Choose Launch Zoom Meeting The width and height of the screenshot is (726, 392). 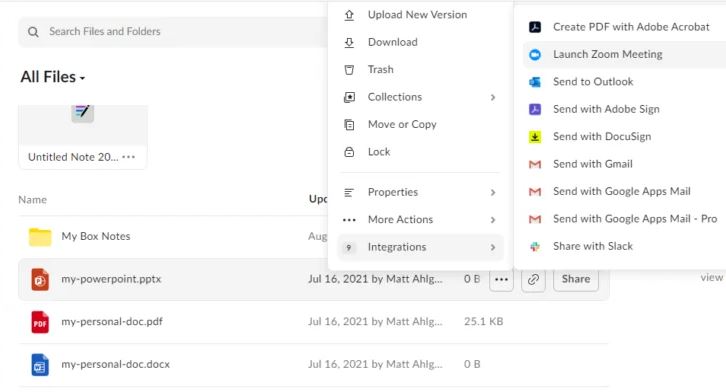pos(624,55)
